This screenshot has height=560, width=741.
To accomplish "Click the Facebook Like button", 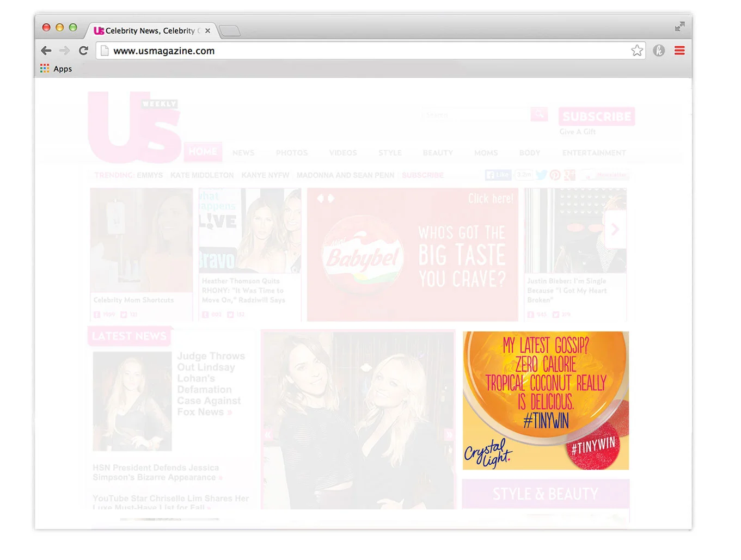I will (x=498, y=175).
